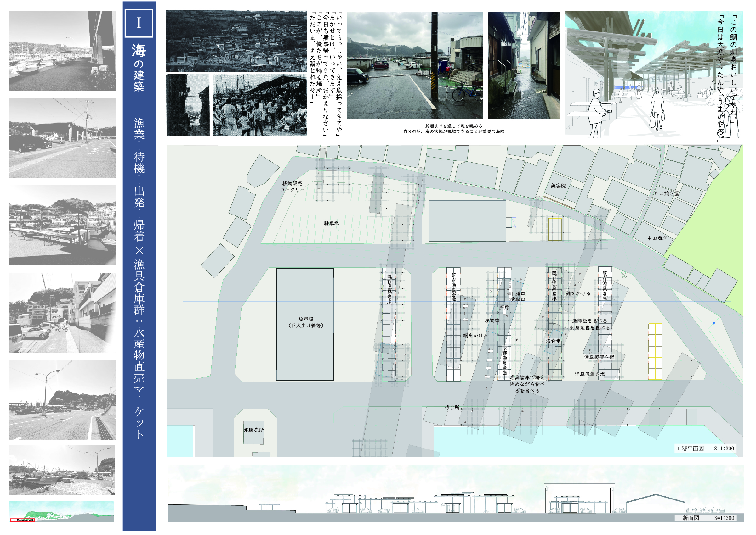Click the red rectangle on the site silhouette
This screenshot has width=756, height=535.
22,520
